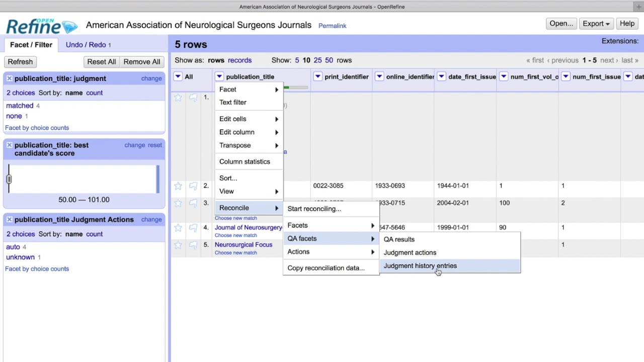
Task: Star row 5
Action: tap(178, 245)
